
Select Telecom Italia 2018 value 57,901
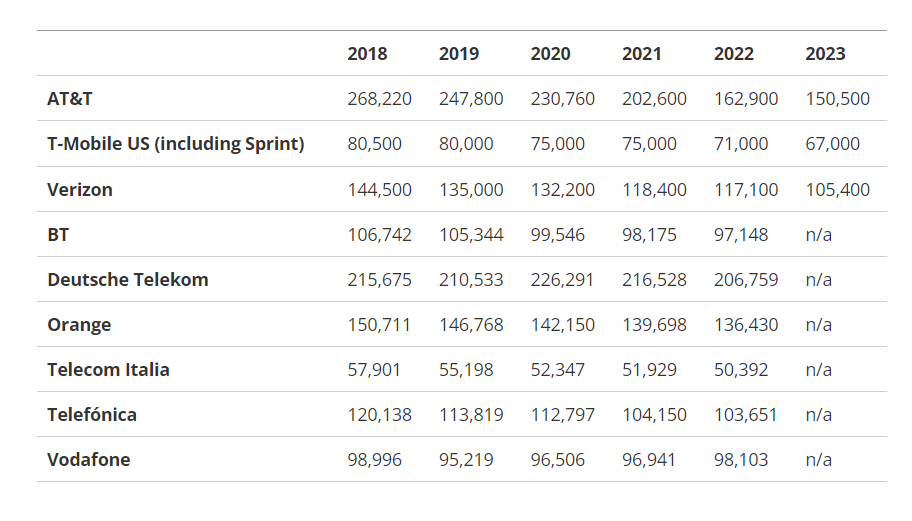click(x=374, y=370)
